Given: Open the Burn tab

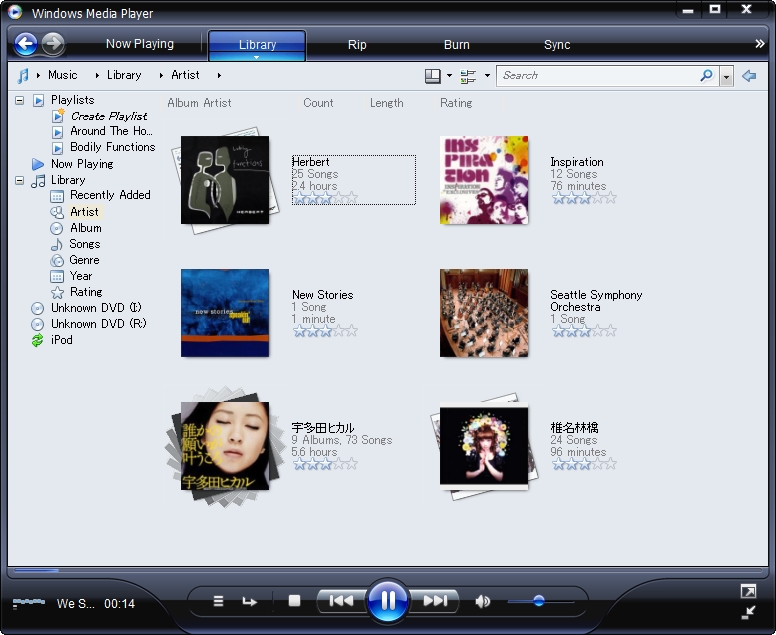Looking at the screenshot, I should click(456, 45).
